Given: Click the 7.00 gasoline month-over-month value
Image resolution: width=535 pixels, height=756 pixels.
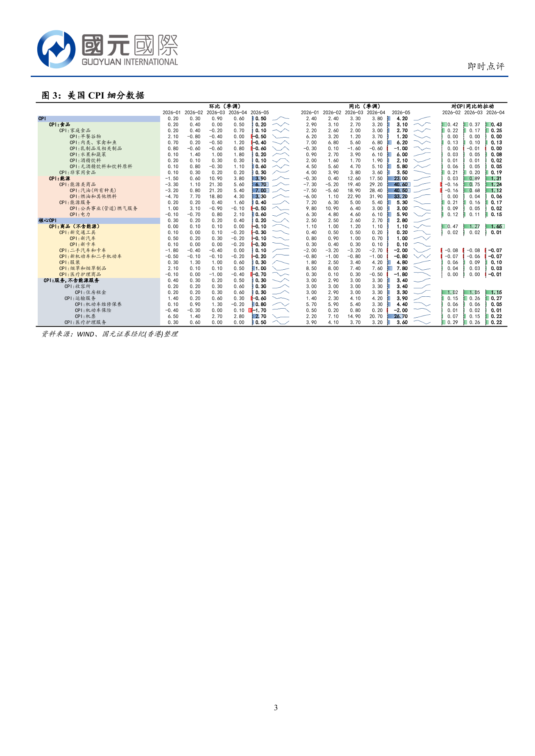Looking at the screenshot, I should [x=261, y=190].
